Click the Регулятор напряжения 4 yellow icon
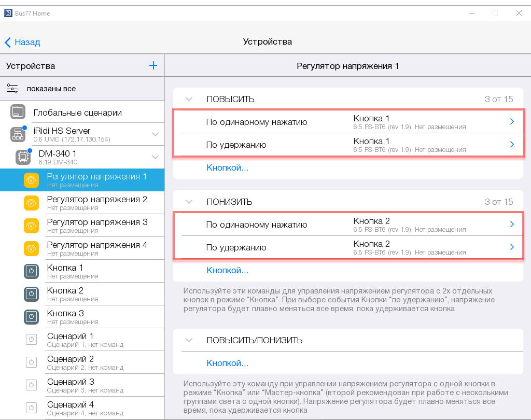The width and height of the screenshot is (531, 420). tap(31, 248)
